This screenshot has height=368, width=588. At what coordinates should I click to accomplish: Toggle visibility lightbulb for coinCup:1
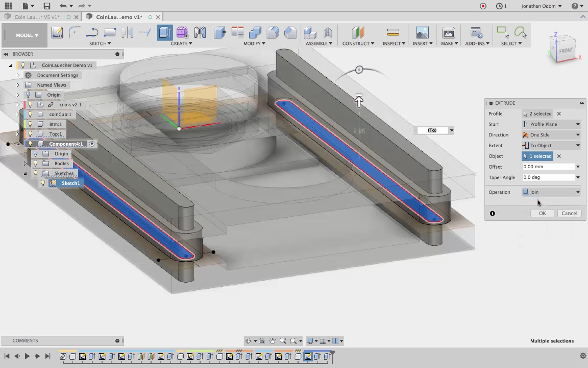(30, 114)
